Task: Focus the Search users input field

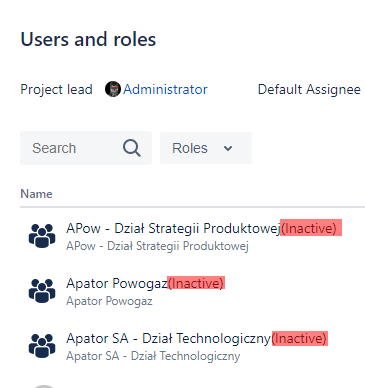Action: pyautogui.click(x=86, y=148)
